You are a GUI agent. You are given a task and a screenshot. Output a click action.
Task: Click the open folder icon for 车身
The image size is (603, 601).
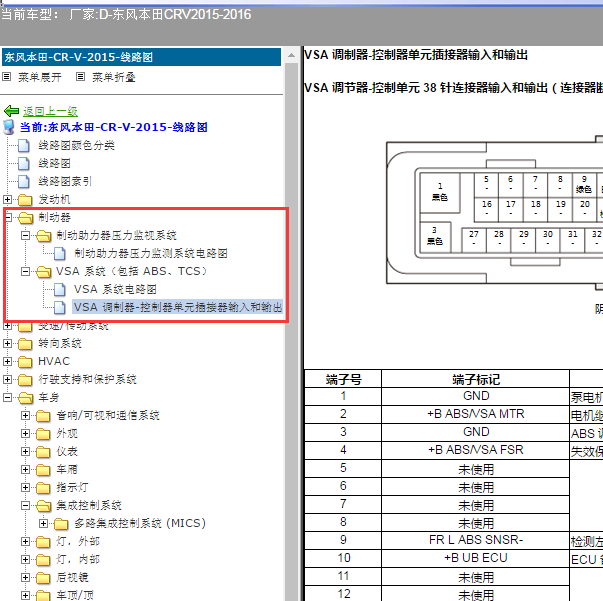pyautogui.click(x=25, y=398)
